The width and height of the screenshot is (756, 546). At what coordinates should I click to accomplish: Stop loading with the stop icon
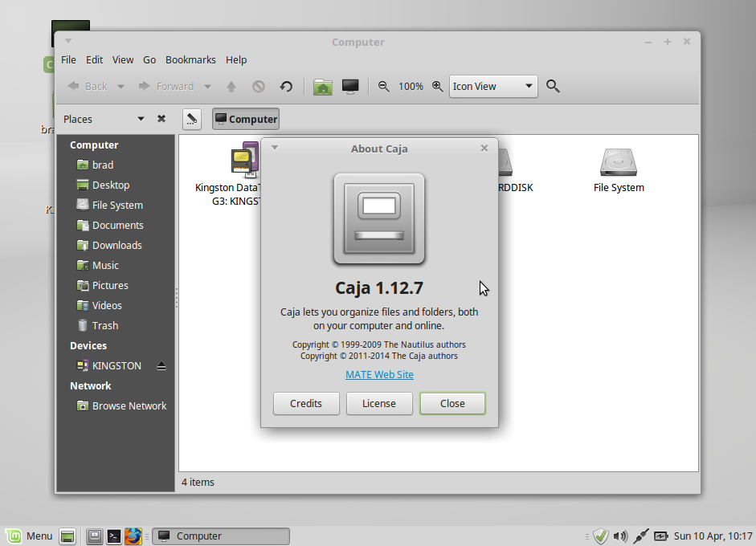coord(259,87)
